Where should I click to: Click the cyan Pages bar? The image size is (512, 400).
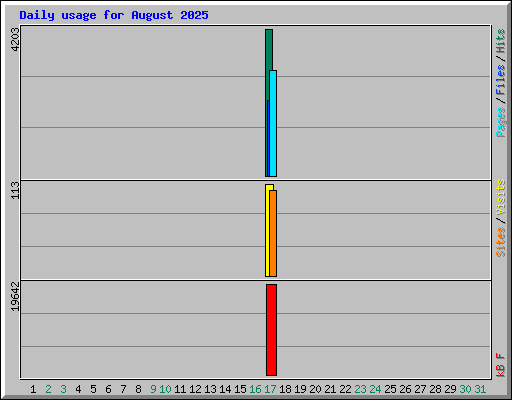click(x=273, y=123)
